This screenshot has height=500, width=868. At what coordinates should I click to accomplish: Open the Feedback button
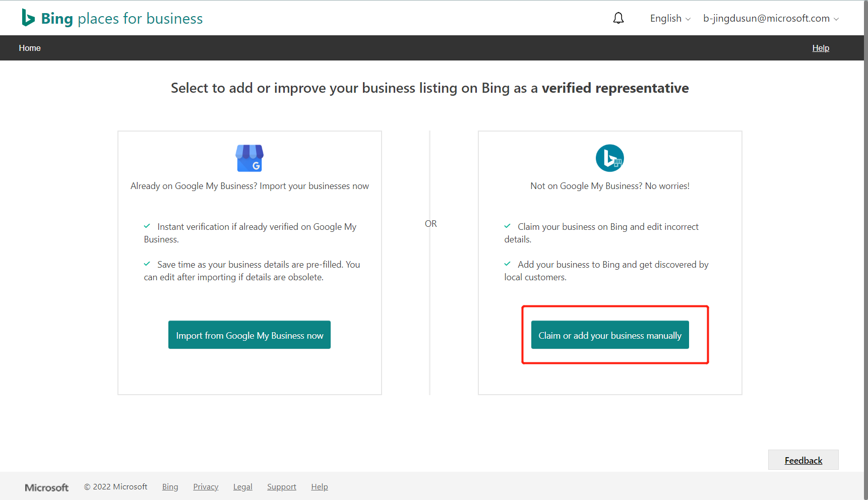pyautogui.click(x=803, y=460)
